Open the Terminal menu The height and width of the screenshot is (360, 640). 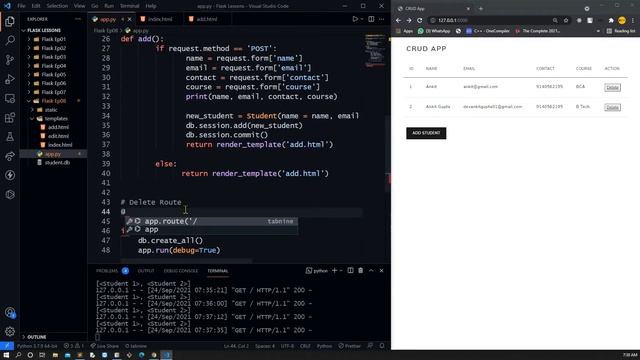point(129,6)
